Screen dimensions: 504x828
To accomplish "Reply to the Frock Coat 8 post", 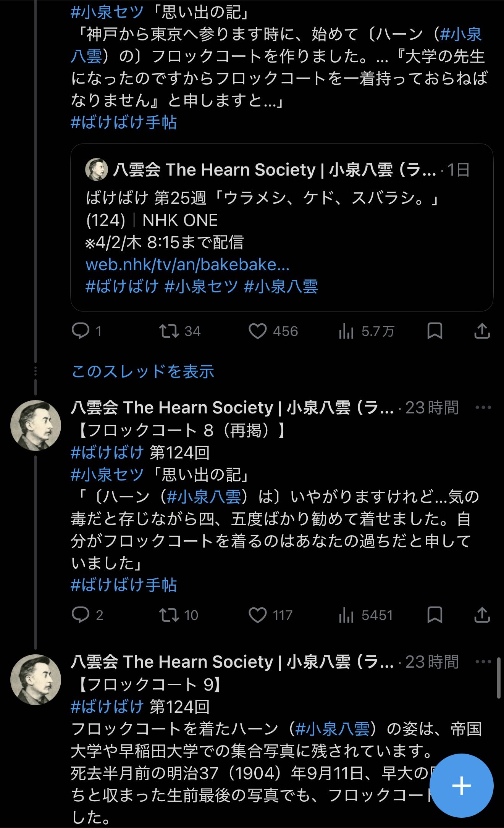I will [81, 615].
